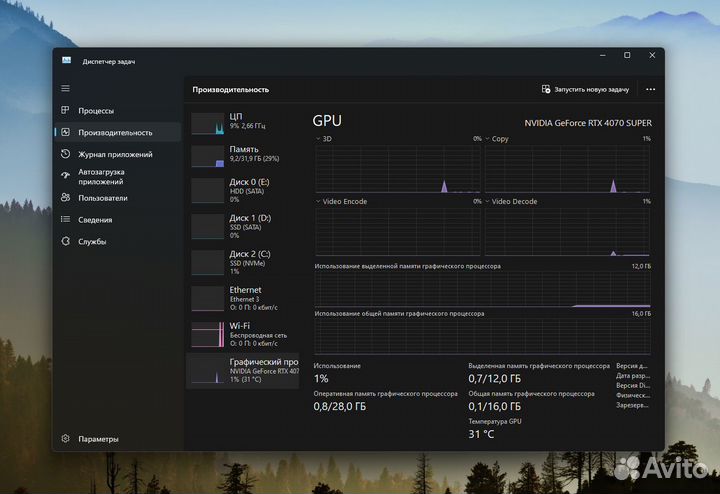This screenshot has height=494, width=720.
Task: Click the Users icon in sidebar
Action: pyautogui.click(x=65, y=197)
